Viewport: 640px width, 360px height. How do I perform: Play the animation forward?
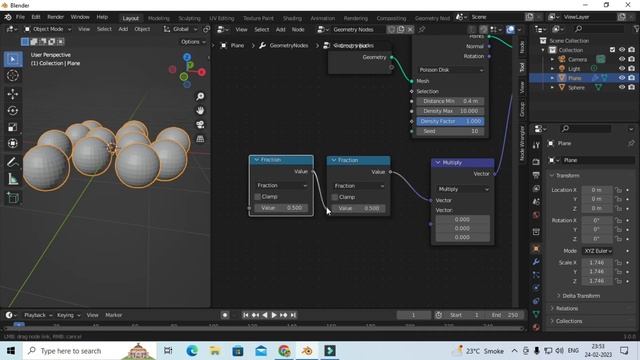coord(274,315)
